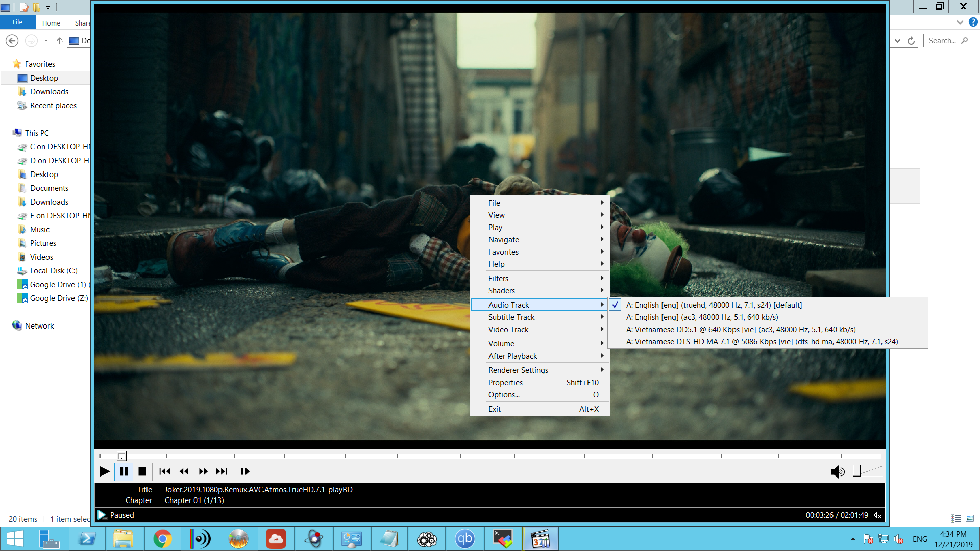Open qBittorrent from the taskbar

tap(464, 539)
